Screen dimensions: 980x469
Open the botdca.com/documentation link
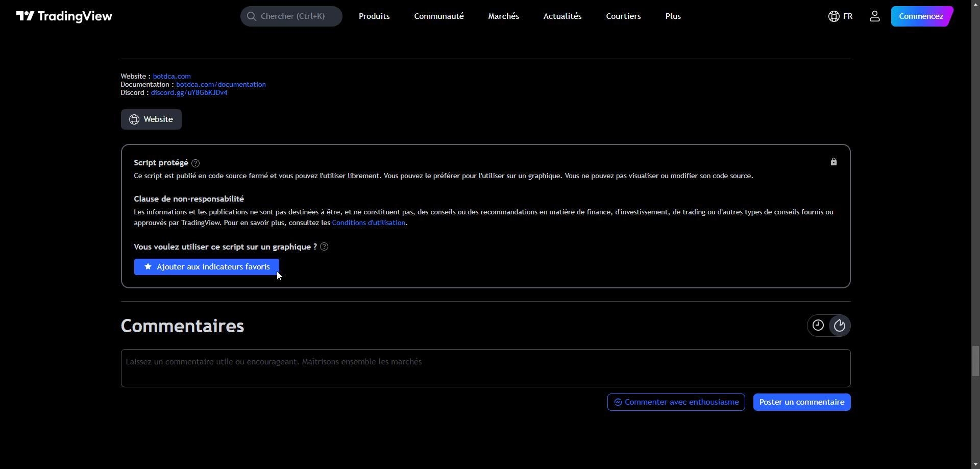click(221, 85)
